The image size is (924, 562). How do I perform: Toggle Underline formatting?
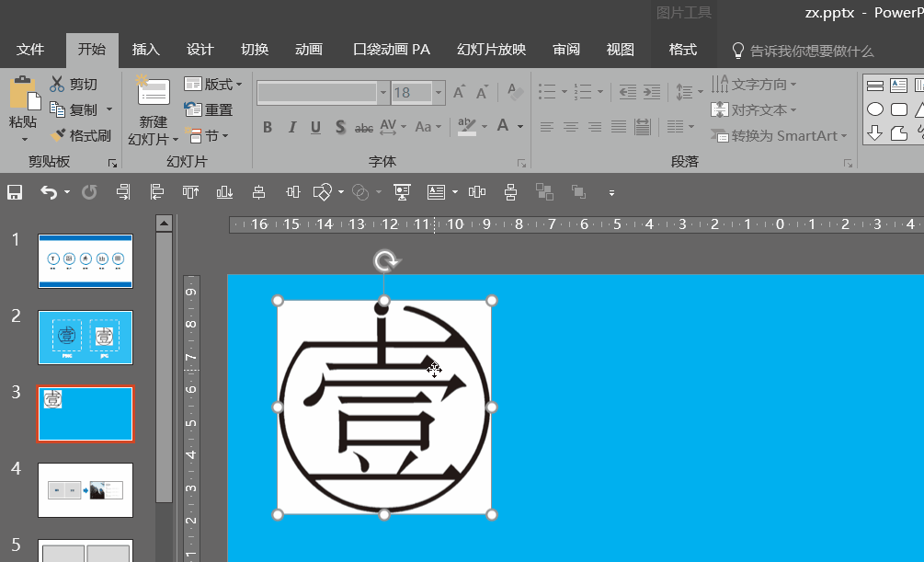pos(316,127)
